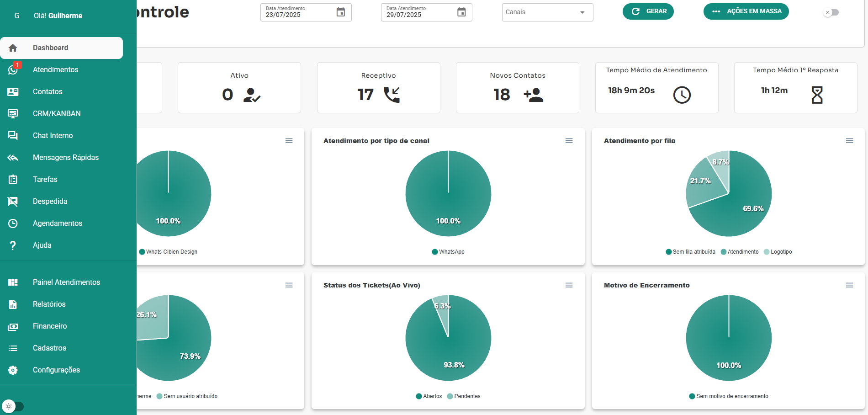Click the AÇÕES EM MASSA button
The image size is (868, 415).
click(746, 11)
